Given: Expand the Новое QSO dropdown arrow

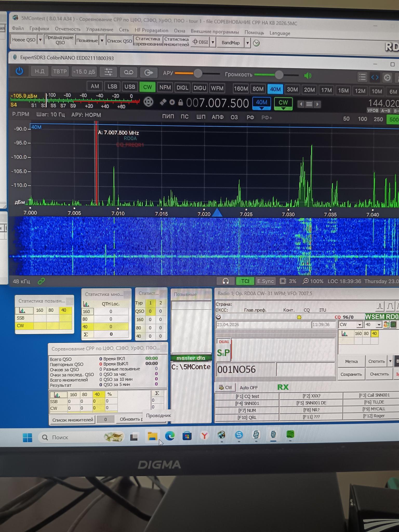Looking at the screenshot, I should 40,40.
